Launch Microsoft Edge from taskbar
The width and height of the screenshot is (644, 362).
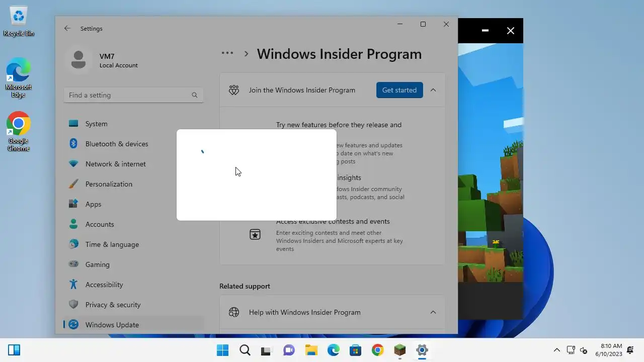(x=333, y=350)
